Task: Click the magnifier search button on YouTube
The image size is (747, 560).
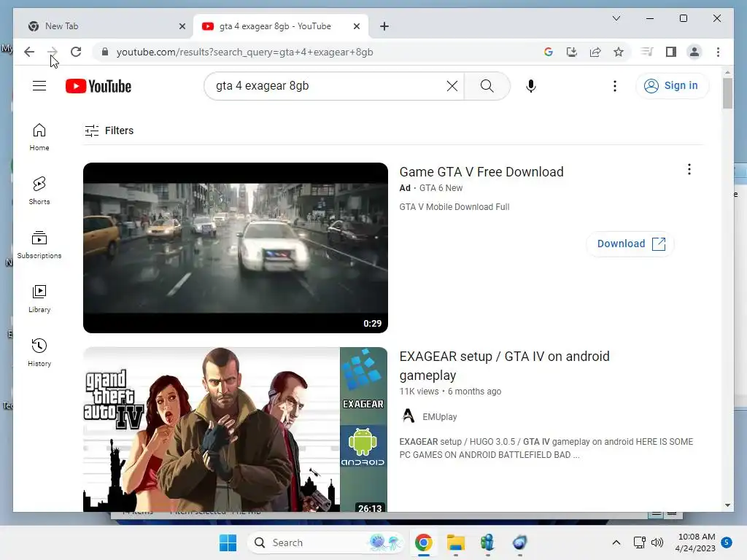Action: [487, 86]
